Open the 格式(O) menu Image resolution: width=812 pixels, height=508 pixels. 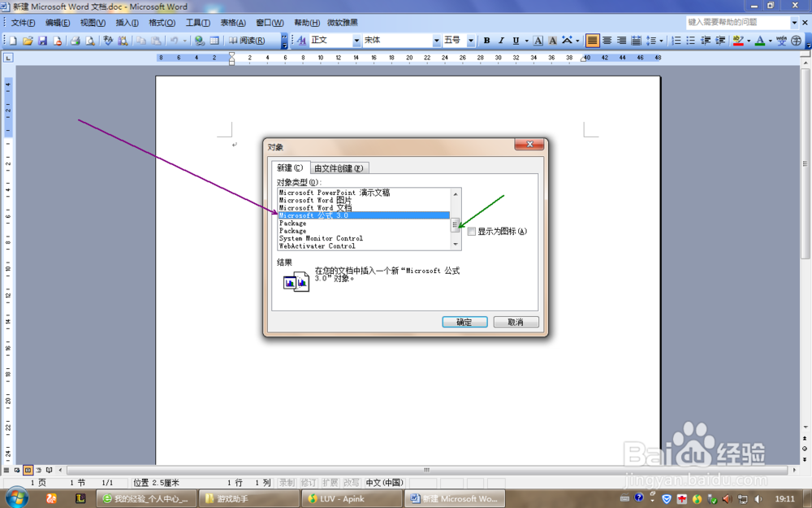[x=162, y=22]
